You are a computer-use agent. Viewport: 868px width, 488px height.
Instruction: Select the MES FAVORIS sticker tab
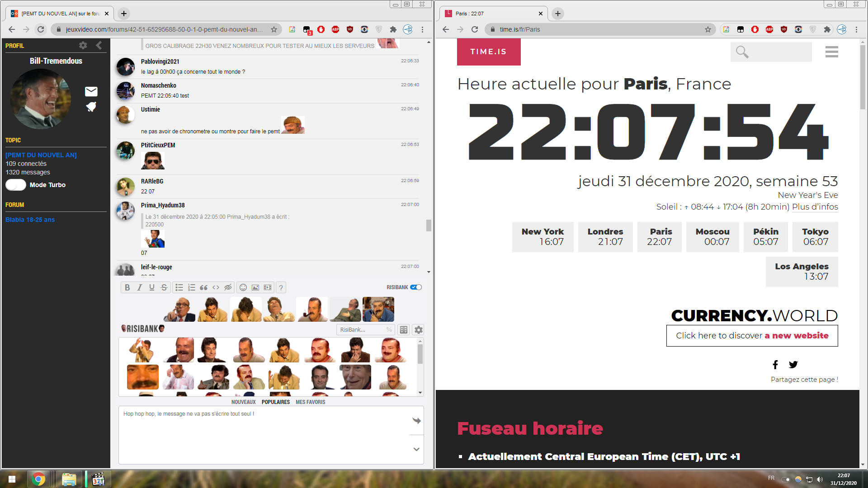[310, 402]
